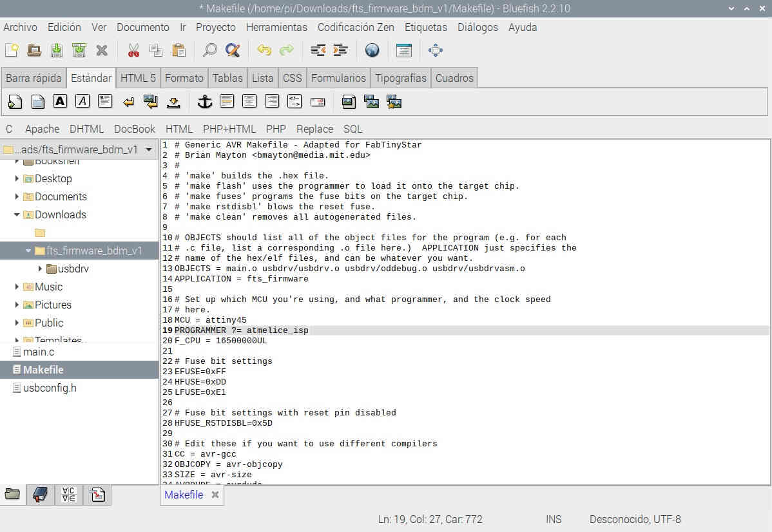This screenshot has width=772, height=532.
Task: Expand the Desktop folder
Action: [17, 178]
